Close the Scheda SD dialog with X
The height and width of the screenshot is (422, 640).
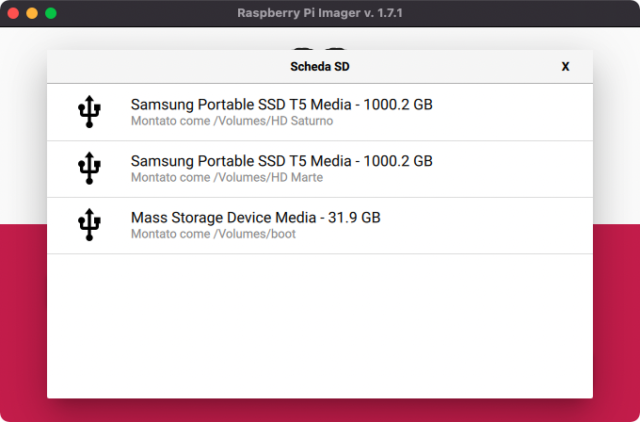coord(565,67)
